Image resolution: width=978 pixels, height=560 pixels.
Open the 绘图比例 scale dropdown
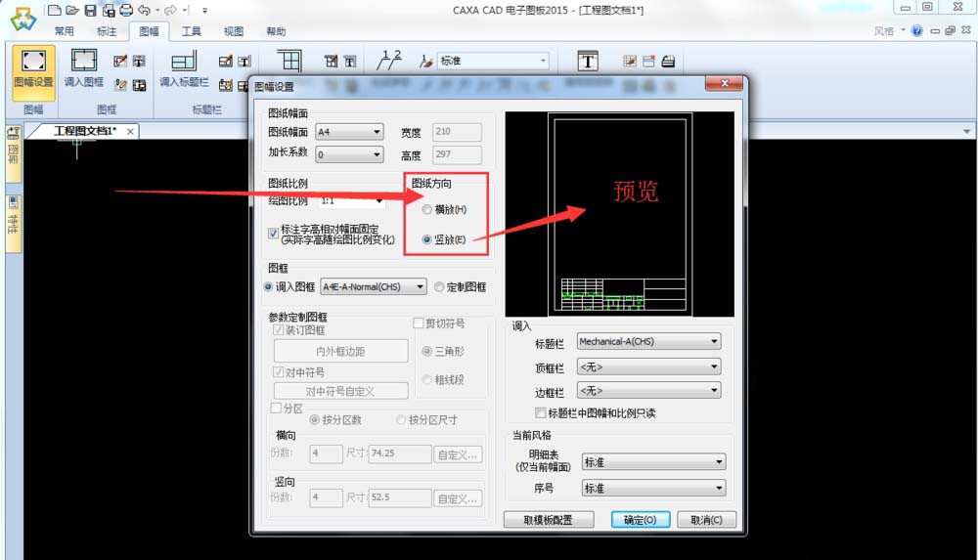click(352, 200)
